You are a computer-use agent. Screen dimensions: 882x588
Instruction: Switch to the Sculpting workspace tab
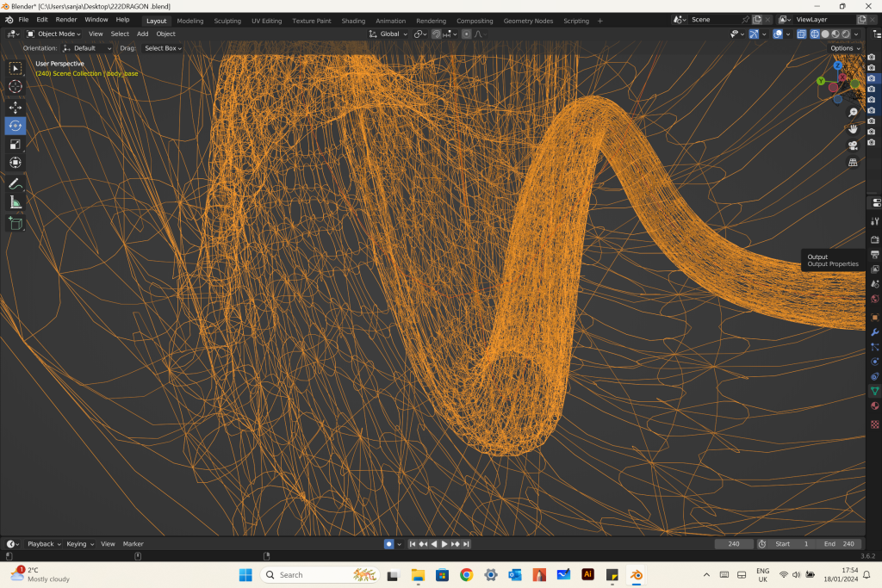(227, 21)
